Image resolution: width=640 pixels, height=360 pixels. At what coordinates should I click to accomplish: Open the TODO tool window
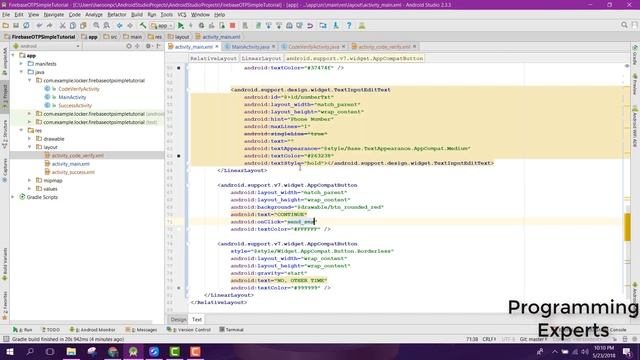click(51, 329)
